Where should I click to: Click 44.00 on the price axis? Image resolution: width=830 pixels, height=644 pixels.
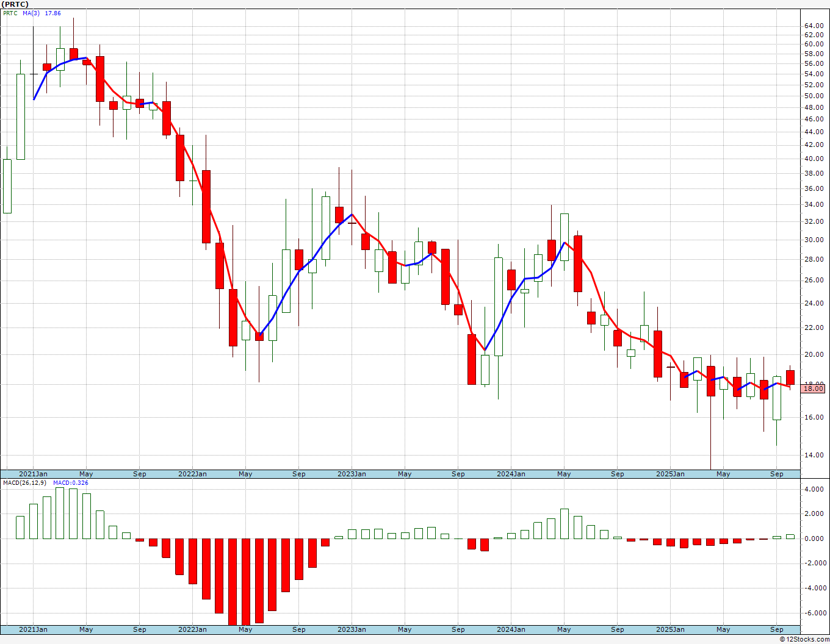(x=814, y=132)
